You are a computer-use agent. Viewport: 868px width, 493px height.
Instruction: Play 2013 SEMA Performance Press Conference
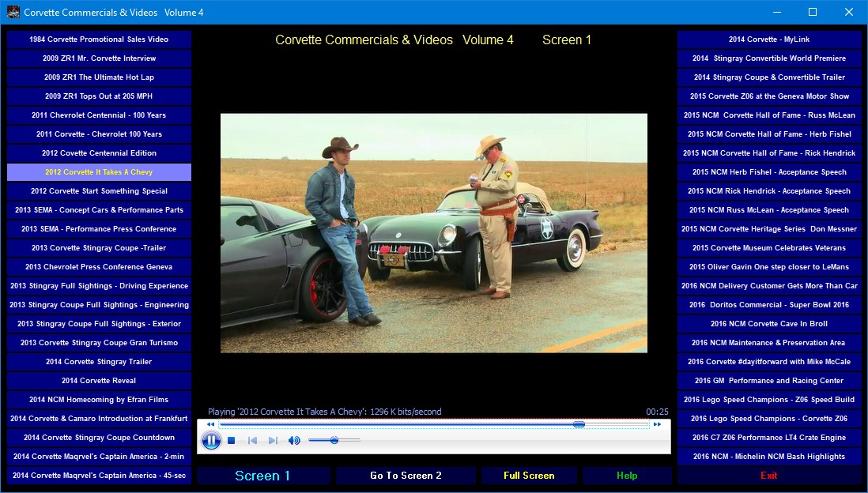click(x=99, y=228)
